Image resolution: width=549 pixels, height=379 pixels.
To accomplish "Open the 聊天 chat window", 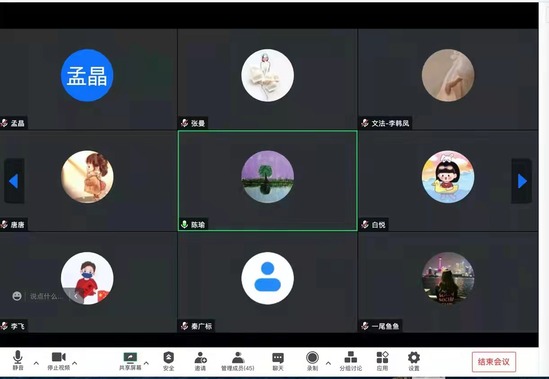I will coord(278,361).
